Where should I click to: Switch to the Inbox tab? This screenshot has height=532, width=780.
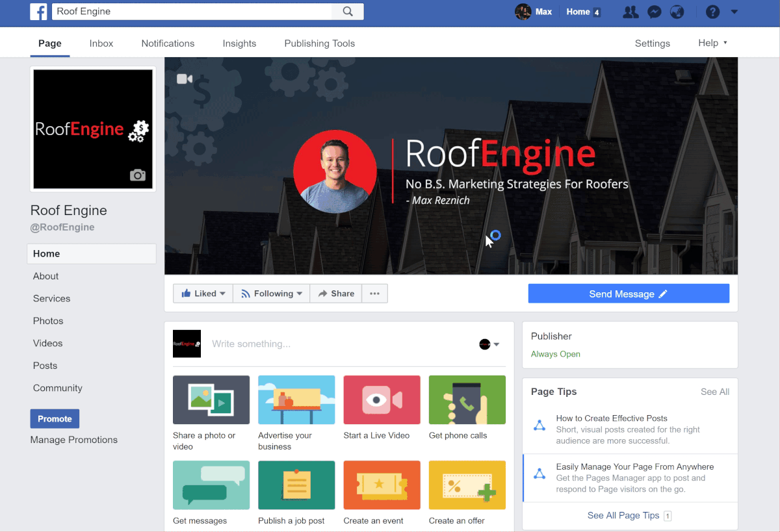[x=101, y=44]
